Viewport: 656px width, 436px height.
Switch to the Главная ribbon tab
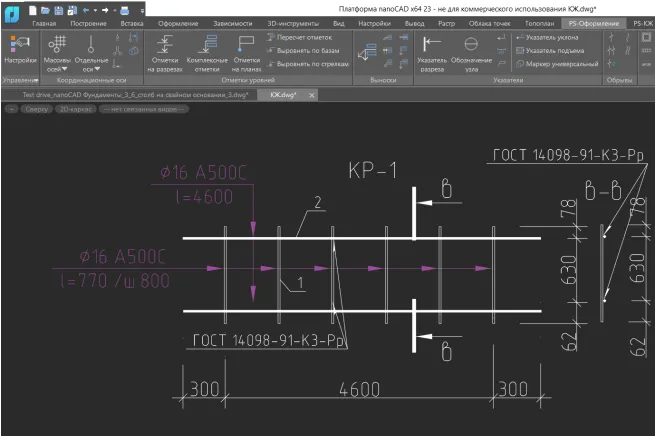[x=44, y=22]
